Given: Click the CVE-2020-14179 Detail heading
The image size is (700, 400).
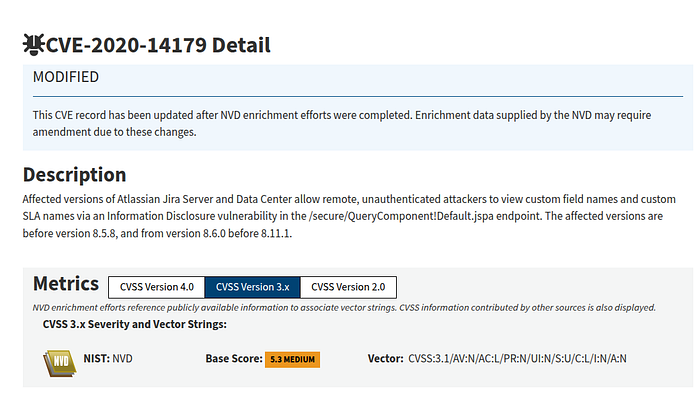Looking at the screenshot, I should coord(158,45).
